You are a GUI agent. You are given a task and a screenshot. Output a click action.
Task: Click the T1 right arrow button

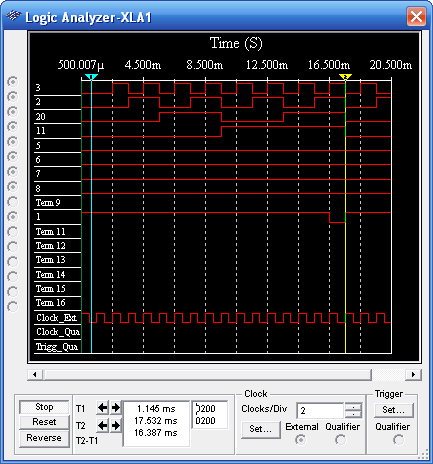pos(115,408)
